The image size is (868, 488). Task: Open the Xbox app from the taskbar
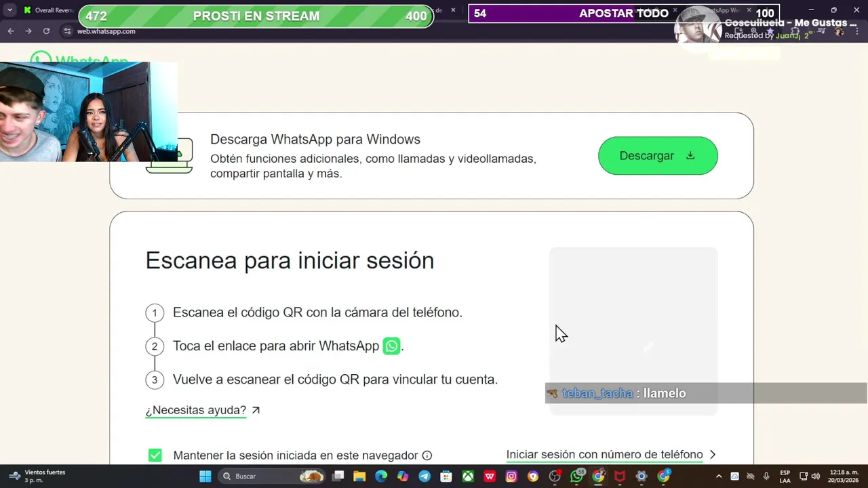click(x=468, y=476)
